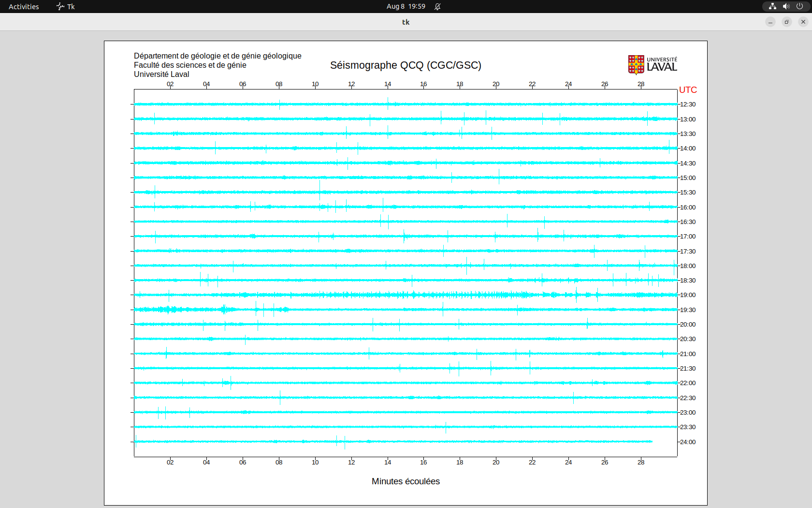Screen dimensions: 812x508
Task: Open the network status icon
Action: pos(772,6)
